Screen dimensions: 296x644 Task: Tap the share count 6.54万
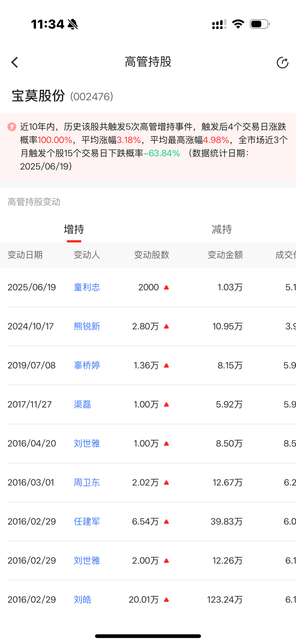coord(145,521)
